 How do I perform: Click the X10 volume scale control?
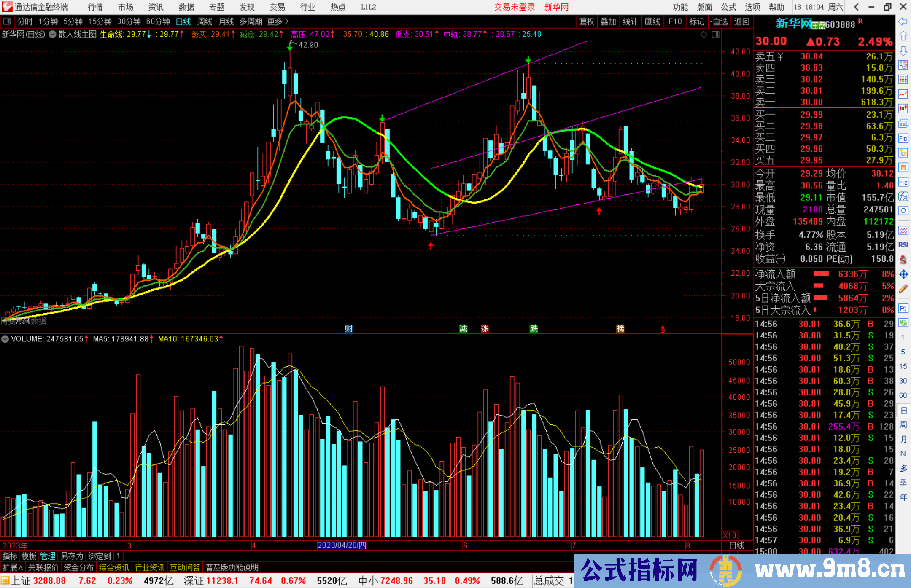tap(730, 535)
